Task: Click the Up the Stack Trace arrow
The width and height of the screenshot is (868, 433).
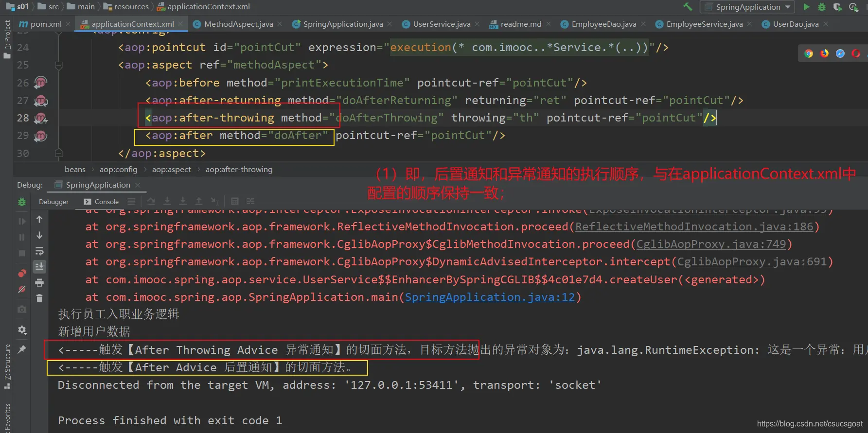Action: tap(39, 220)
